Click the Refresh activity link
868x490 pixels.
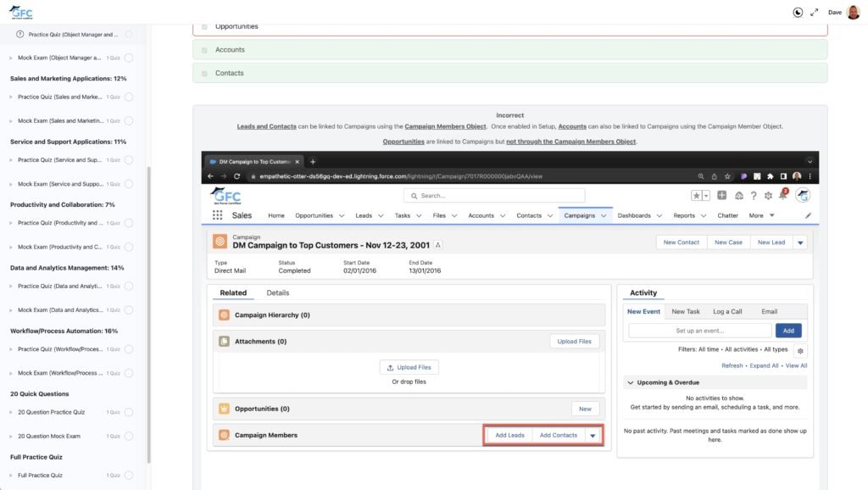click(732, 366)
